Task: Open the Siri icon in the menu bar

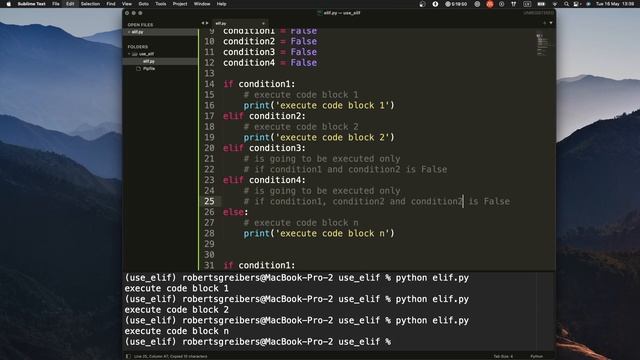Action: point(588,4)
